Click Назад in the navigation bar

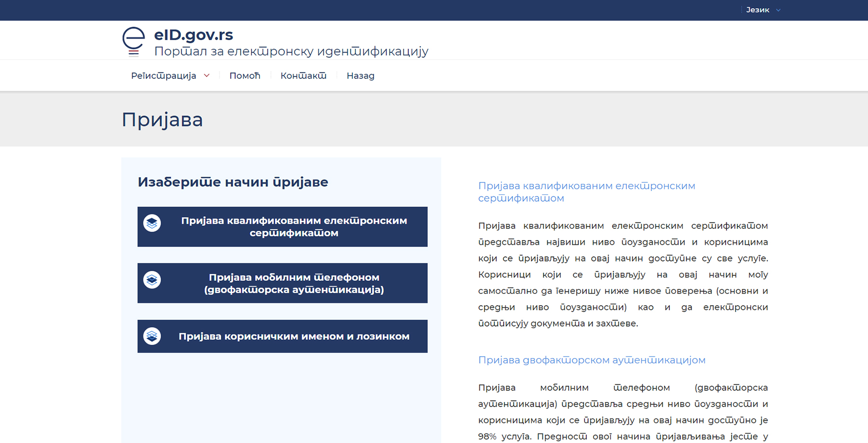pos(360,76)
